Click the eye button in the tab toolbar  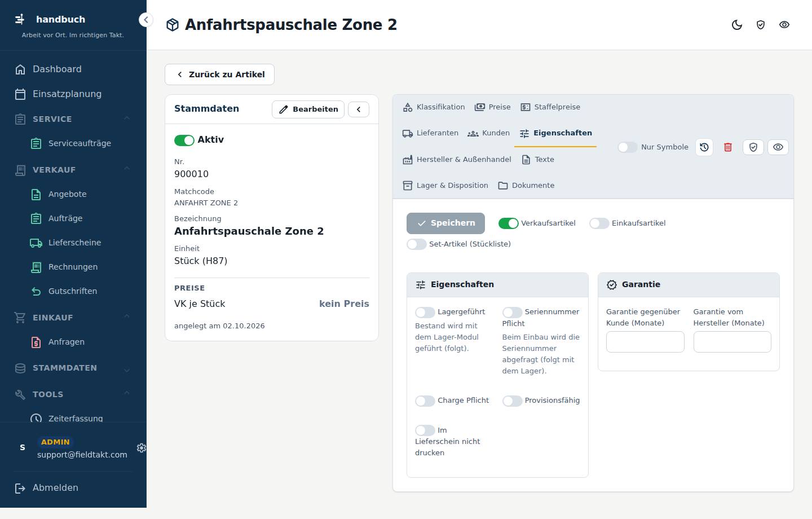click(x=778, y=147)
